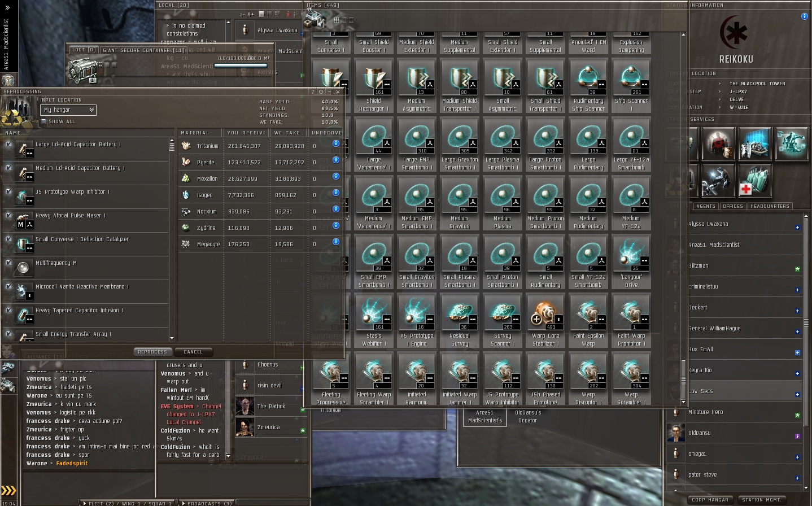Open Station Mgmt. button

tap(761, 500)
